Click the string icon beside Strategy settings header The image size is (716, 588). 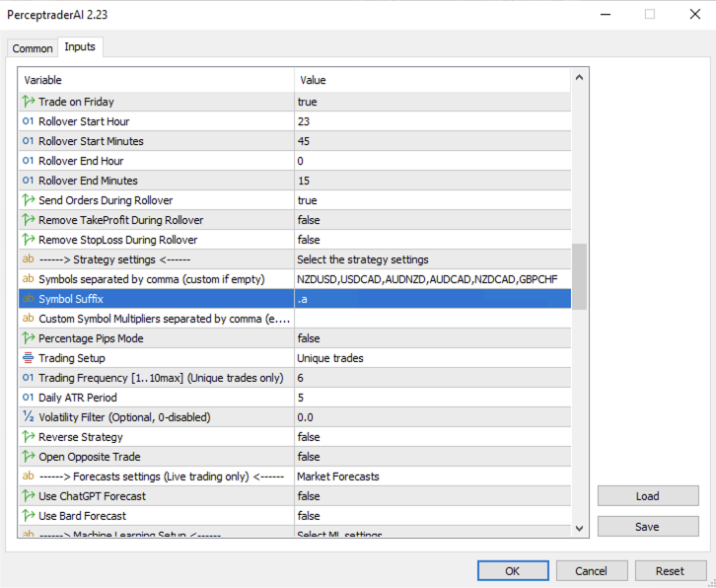[x=29, y=259]
